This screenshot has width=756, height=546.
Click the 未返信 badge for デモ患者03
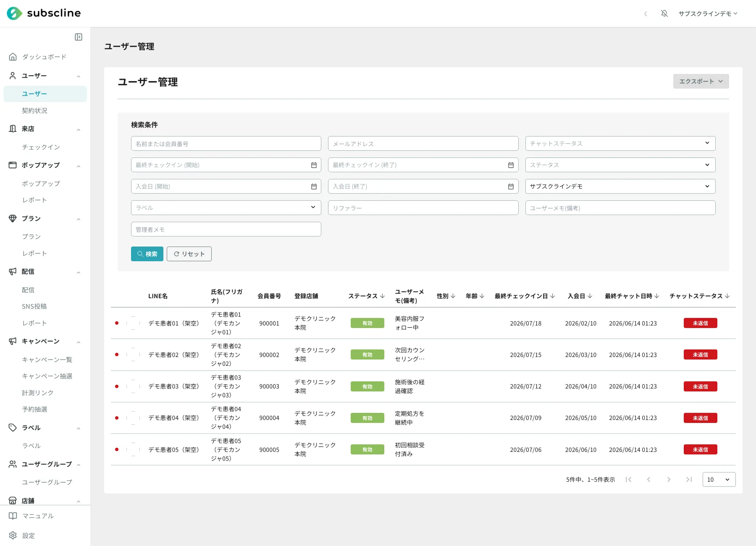[x=700, y=386]
